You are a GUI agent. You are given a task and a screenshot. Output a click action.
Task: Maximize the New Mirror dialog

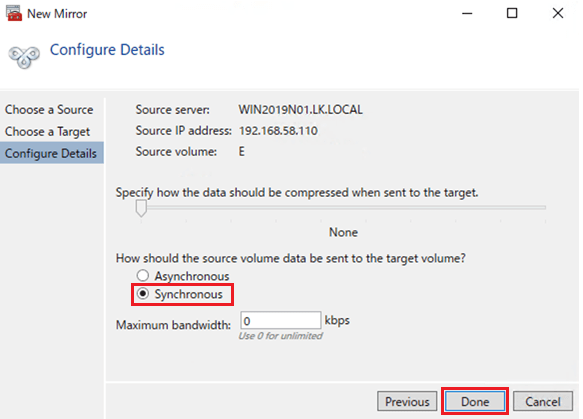512,13
